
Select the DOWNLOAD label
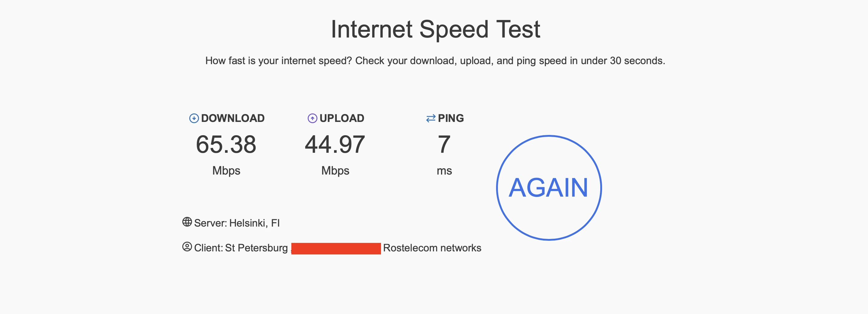click(233, 118)
